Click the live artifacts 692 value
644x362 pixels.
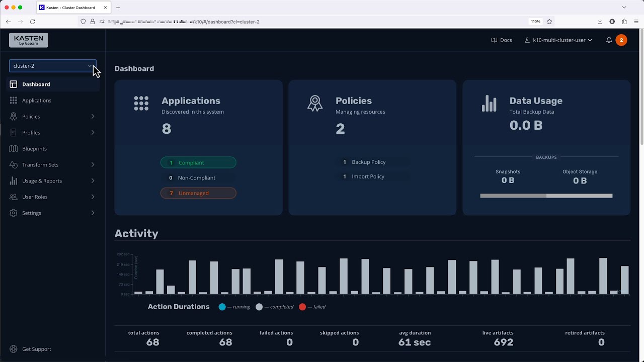(x=504, y=342)
